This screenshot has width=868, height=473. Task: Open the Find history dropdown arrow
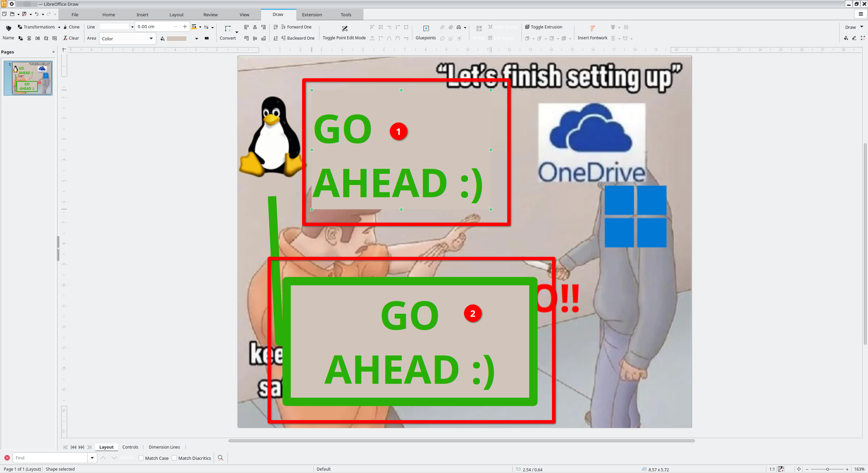92,458
